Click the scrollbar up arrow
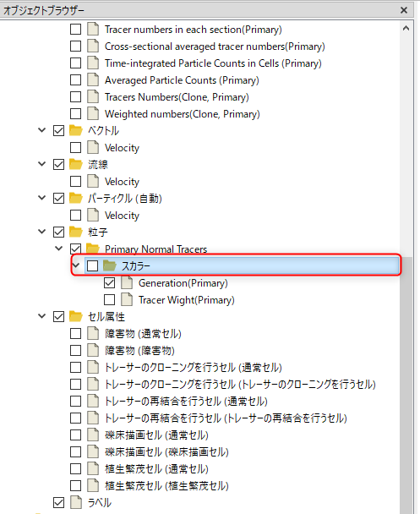This screenshot has width=420, height=514. click(x=406, y=29)
